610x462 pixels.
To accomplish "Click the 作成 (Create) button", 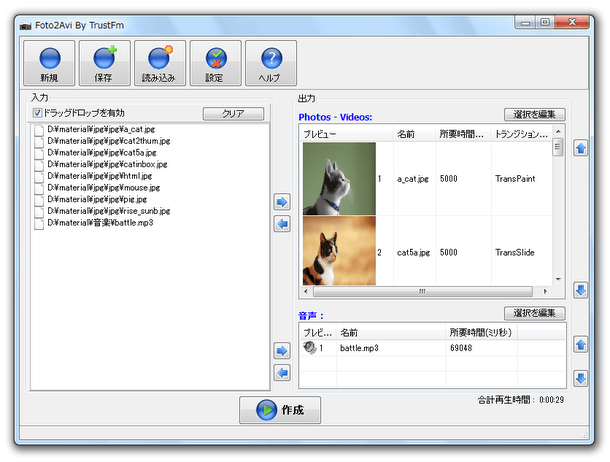I will point(280,410).
